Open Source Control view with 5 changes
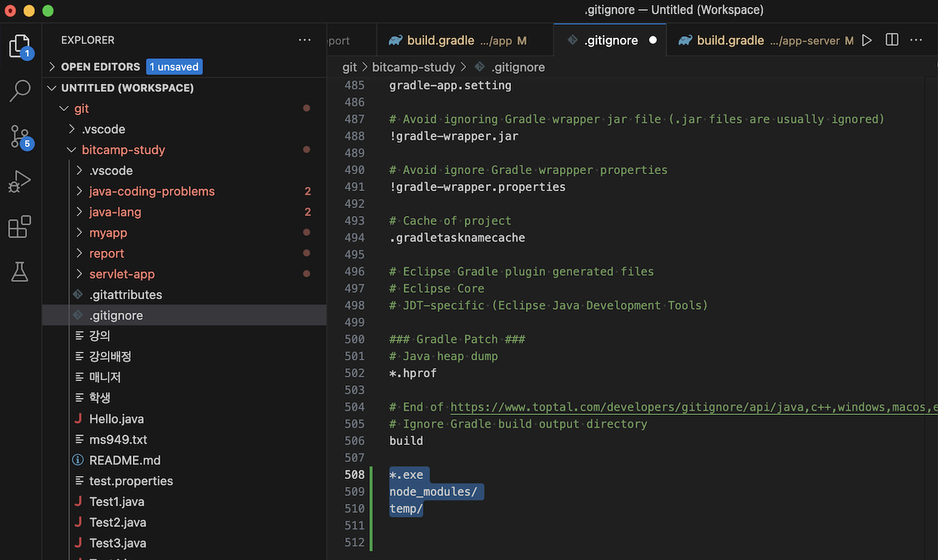Screen dimensions: 938x560 coord(20,136)
